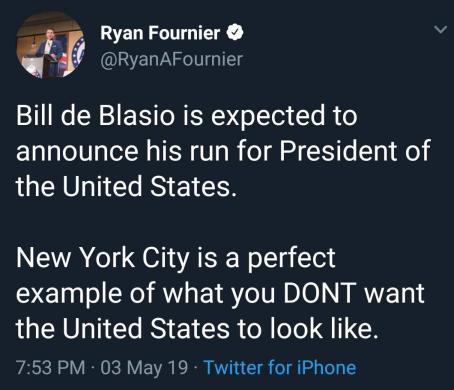454x390 pixels.
Task: Open Ryan Fournier's profile picture
Action: point(50,45)
